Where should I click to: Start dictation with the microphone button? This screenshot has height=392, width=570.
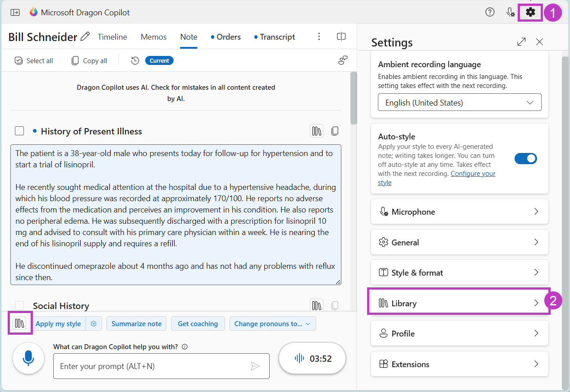(x=28, y=358)
